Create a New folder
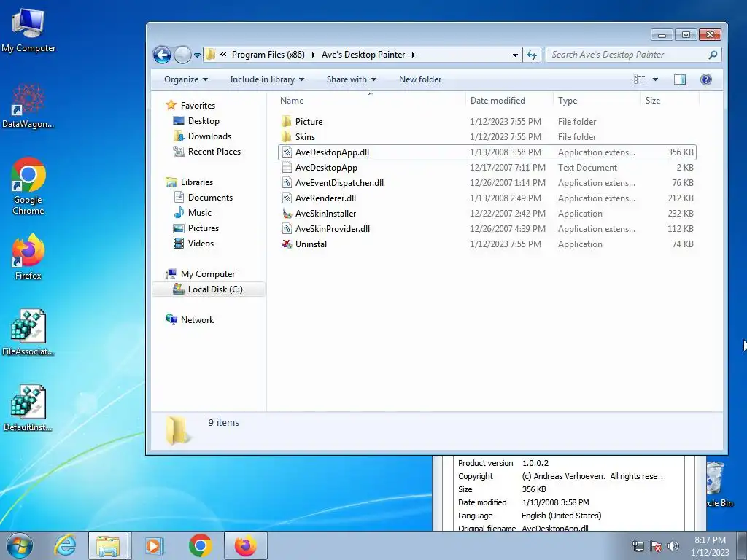Screen dimensions: 747x560 coord(419,79)
